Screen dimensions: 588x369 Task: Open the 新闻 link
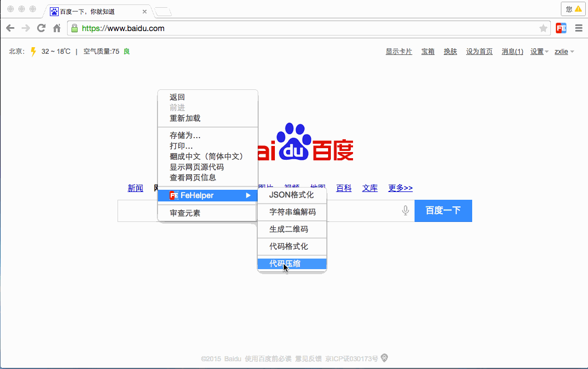coord(135,188)
